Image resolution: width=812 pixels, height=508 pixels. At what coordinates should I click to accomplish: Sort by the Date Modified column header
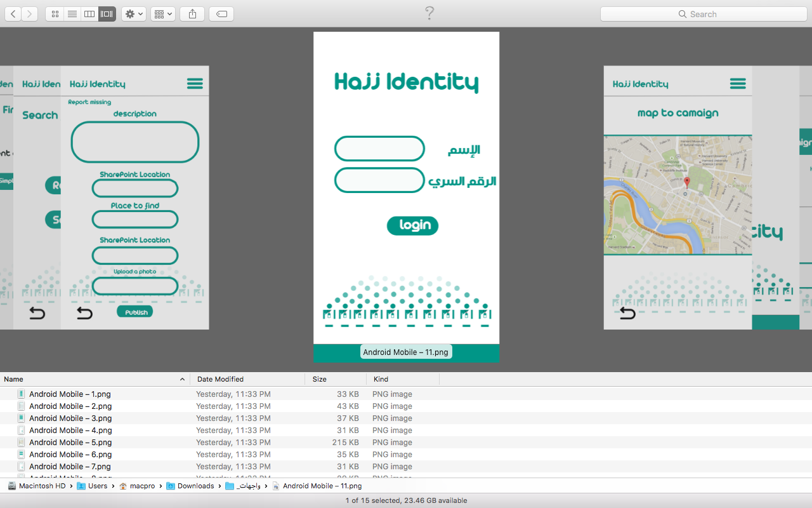[247, 379]
